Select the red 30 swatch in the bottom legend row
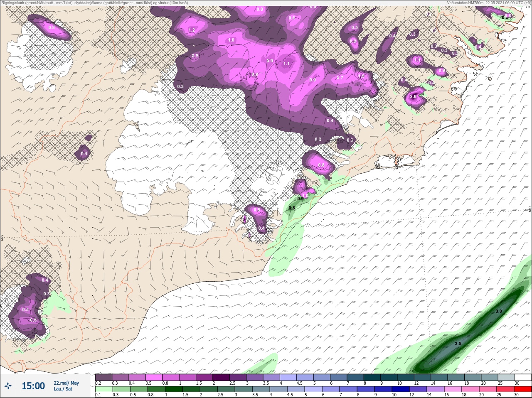 [523, 389]
